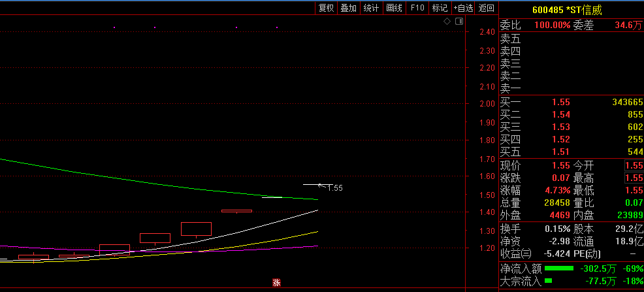644x292 pixels.
Task: Click the 最低 value 1.55
Action: click(x=634, y=191)
